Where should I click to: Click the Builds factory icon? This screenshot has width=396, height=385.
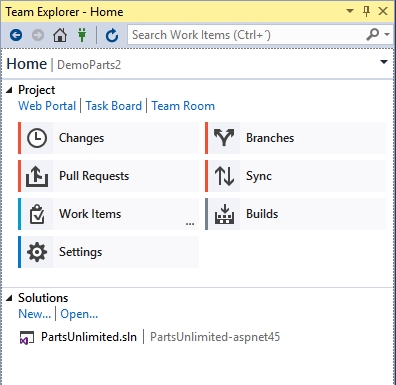pyautogui.click(x=224, y=214)
